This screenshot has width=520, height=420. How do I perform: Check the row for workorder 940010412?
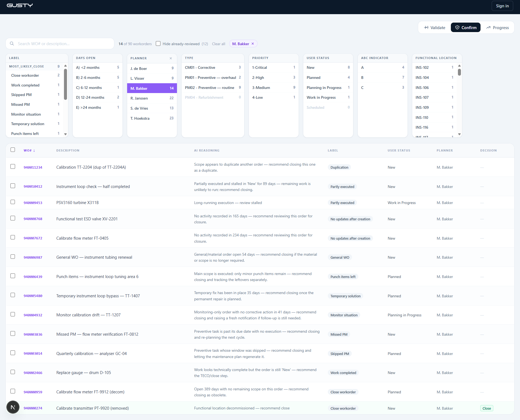click(13, 186)
